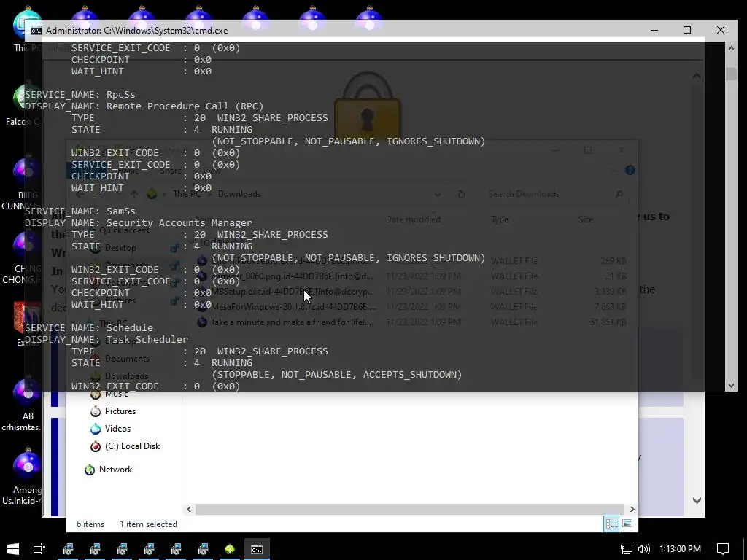Click '1 item selected' status text
Viewport: 747px width, 560px height.
[148, 524]
